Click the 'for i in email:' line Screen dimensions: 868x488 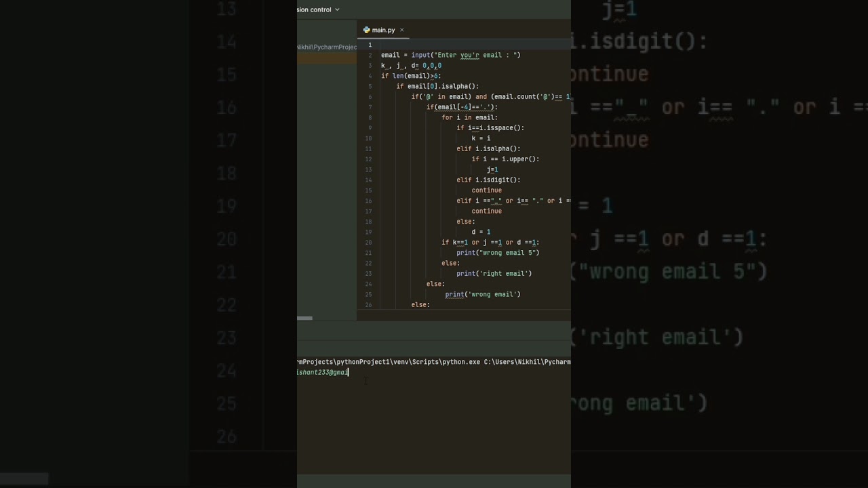click(469, 117)
